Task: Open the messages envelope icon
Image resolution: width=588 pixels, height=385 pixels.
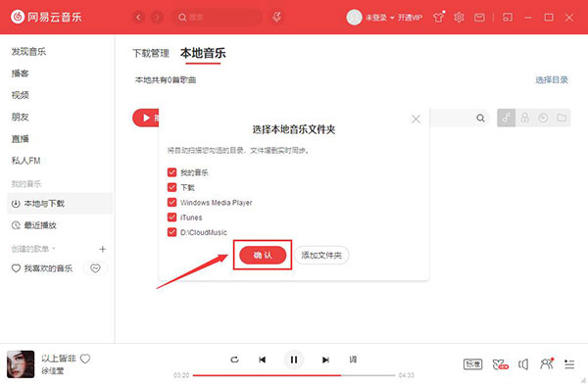Action: tap(479, 18)
